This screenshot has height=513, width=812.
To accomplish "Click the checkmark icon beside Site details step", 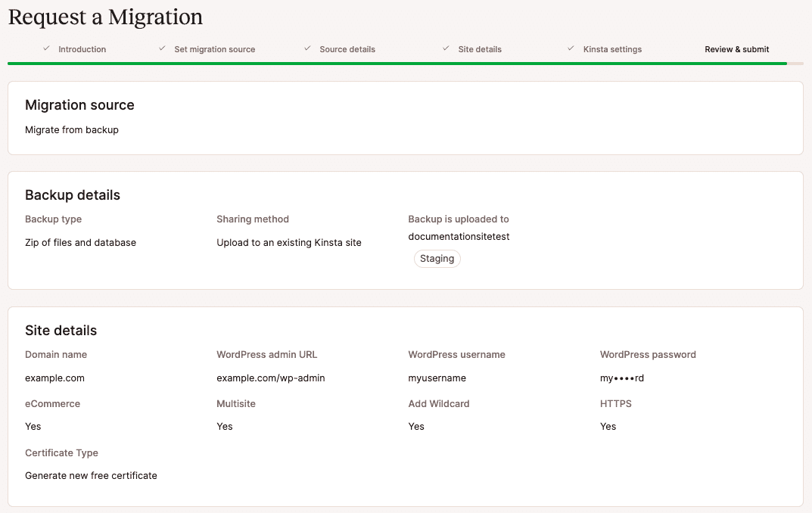I will click(x=446, y=48).
